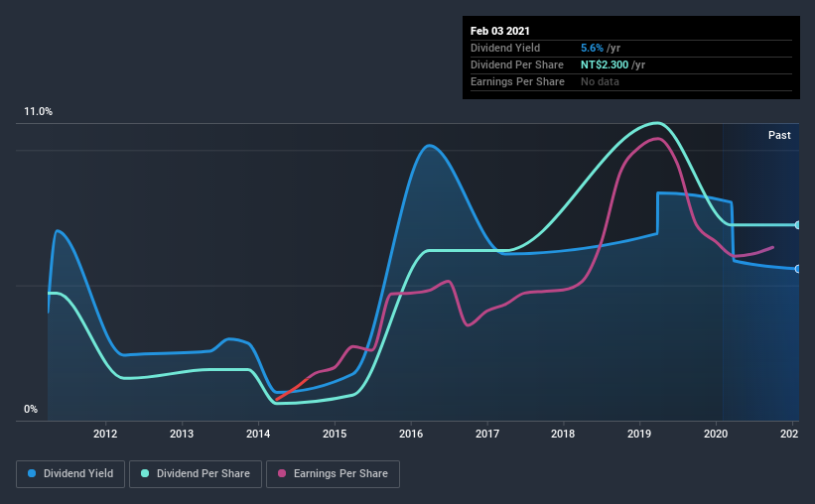Click the 2019 x-axis label
This screenshot has height=504, width=815.
coord(639,434)
